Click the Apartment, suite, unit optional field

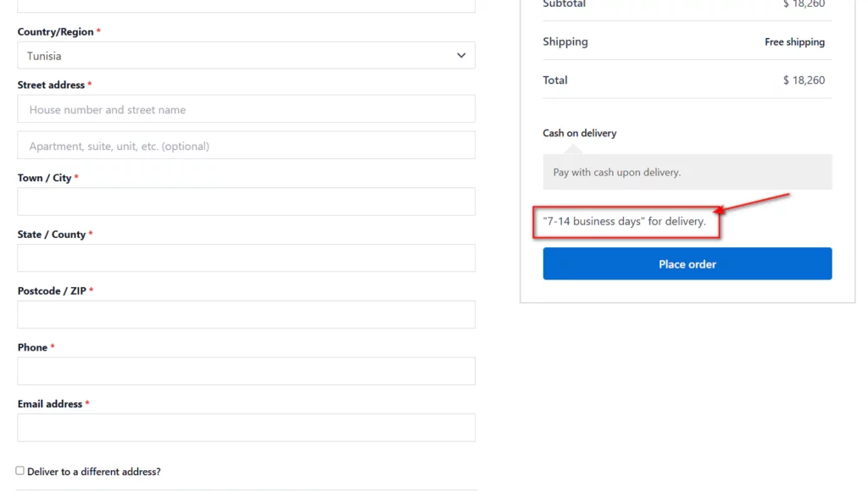246,146
